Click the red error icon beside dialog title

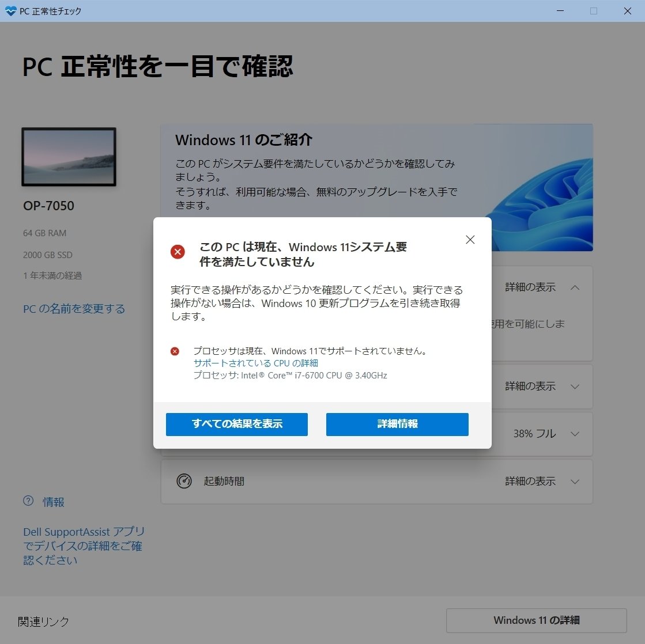(x=178, y=252)
